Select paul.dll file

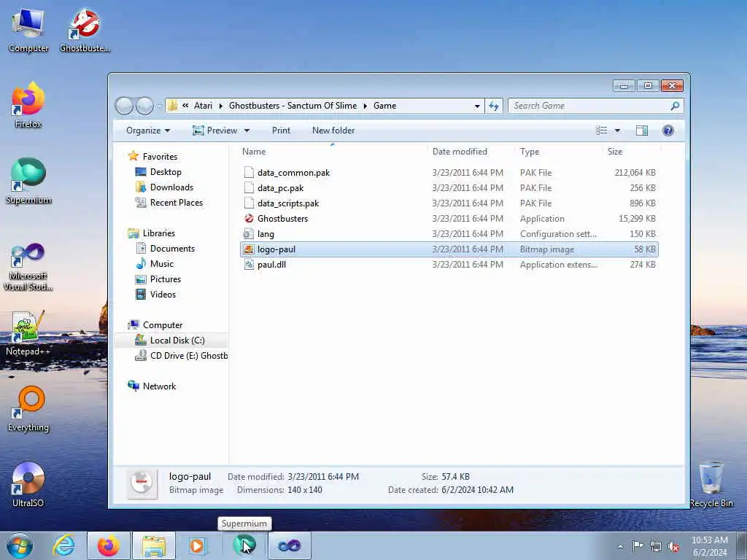[449, 264]
